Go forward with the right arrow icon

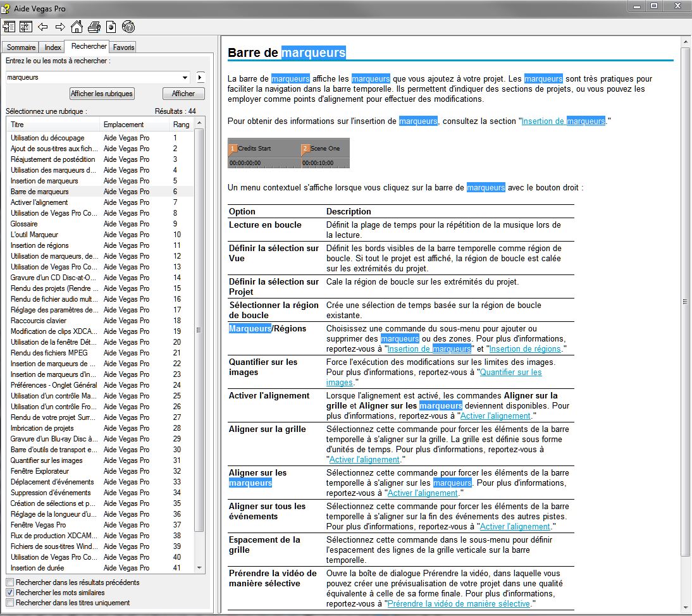pyautogui.click(x=60, y=27)
